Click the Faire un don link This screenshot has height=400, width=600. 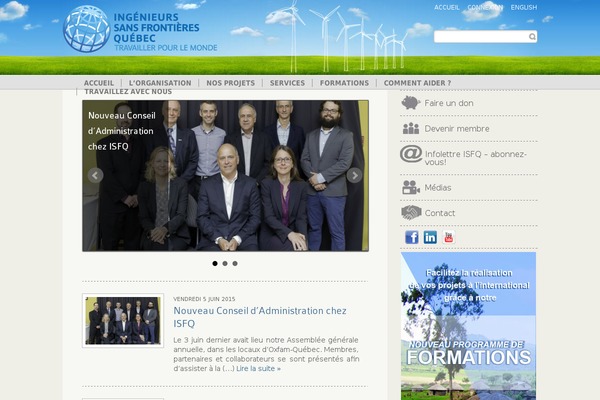point(449,103)
